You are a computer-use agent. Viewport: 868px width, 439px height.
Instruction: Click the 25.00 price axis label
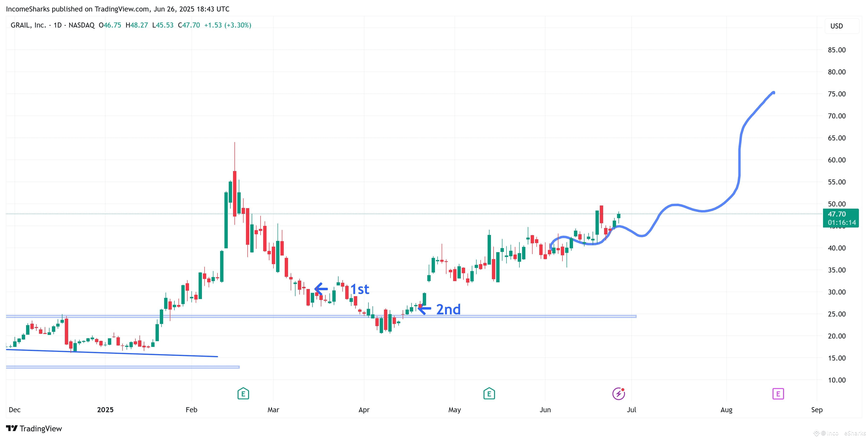(x=837, y=314)
